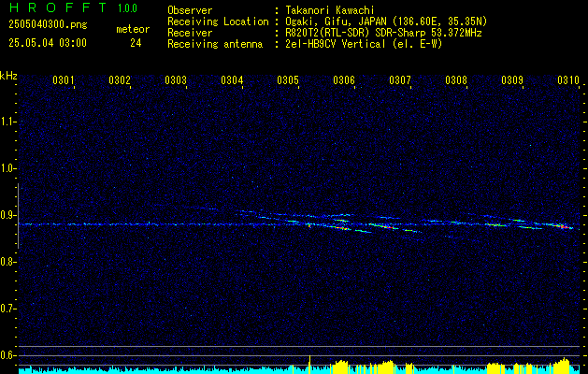Click the red echo peak near 0310

564,226
